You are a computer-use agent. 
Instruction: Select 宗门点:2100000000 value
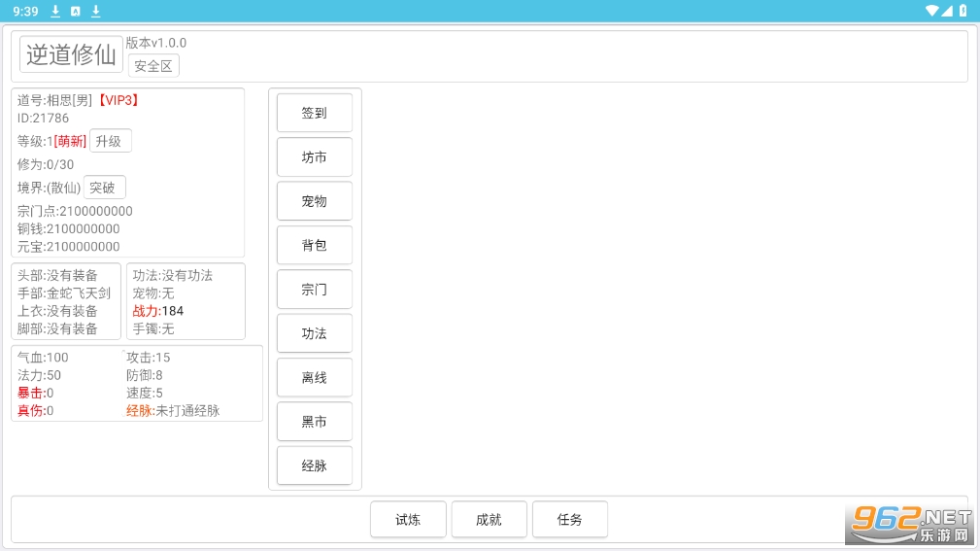click(75, 211)
